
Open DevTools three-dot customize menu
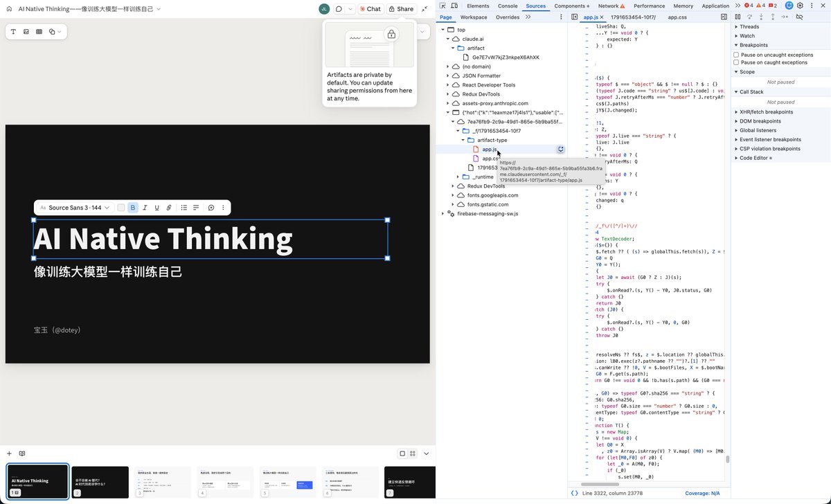click(x=811, y=6)
